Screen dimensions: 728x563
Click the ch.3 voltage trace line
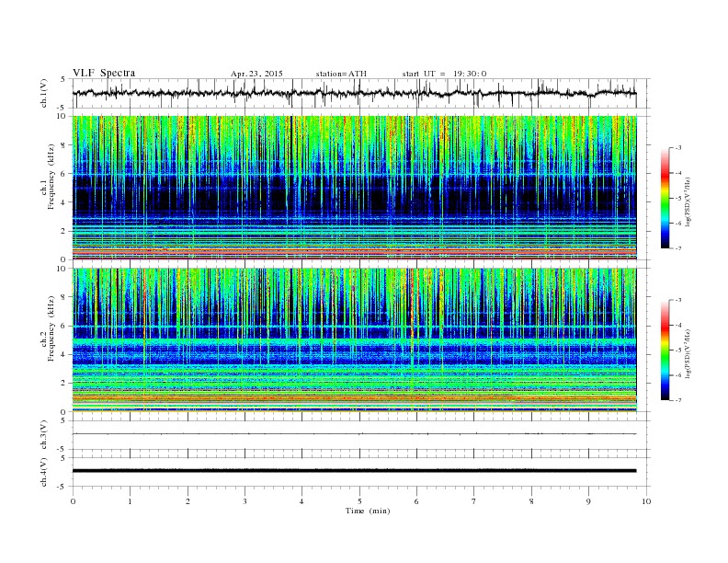click(354, 434)
